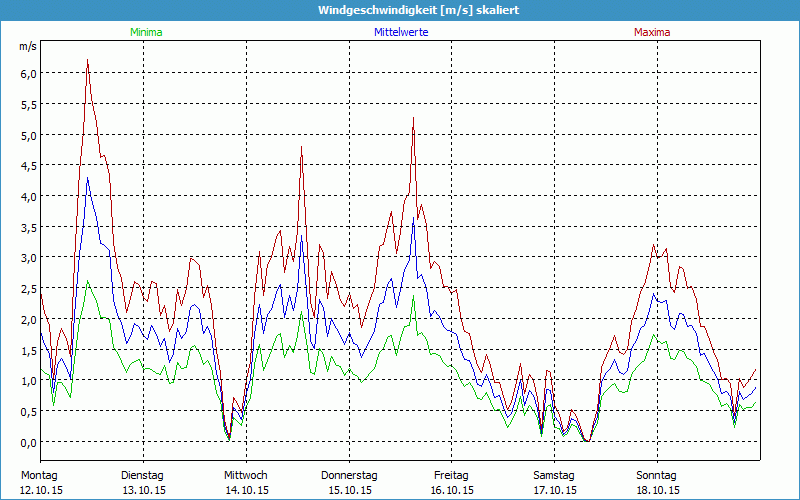Viewport: 800px width, 500px height.
Task: Click the '12.10.15' date label
Action: [41, 490]
